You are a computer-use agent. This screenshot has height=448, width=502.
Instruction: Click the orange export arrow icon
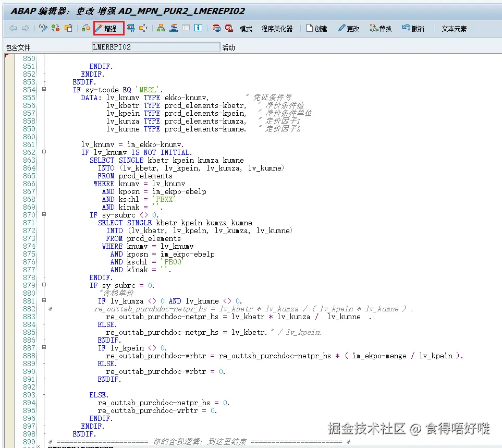(143, 28)
